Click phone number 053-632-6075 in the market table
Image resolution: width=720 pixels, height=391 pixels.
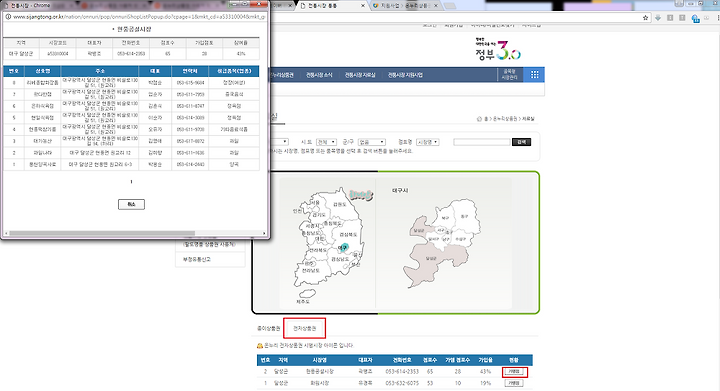click(402, 383)
